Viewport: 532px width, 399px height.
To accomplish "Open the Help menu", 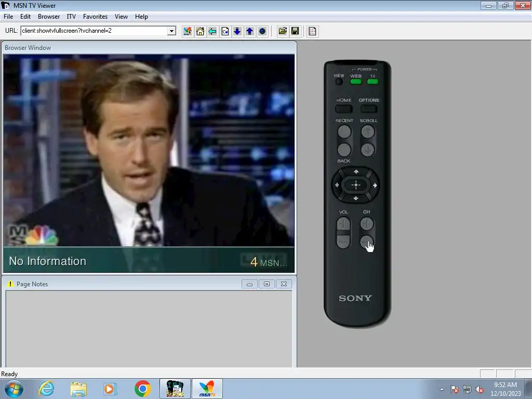I will tap(141, 17).
